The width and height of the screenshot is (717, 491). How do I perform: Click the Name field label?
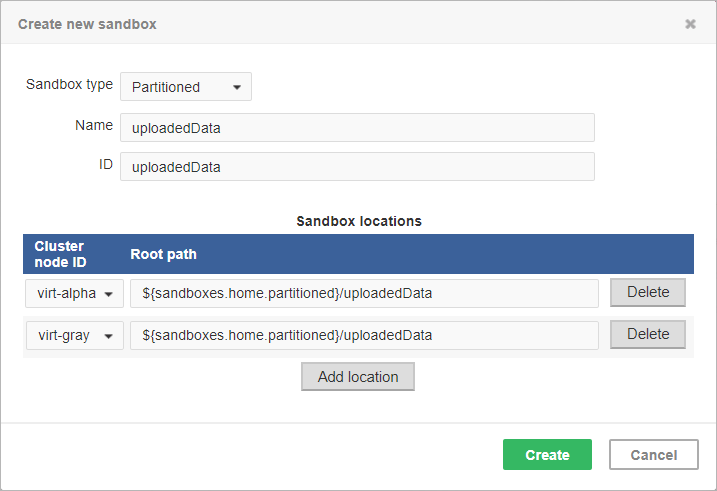pyautogui.click(x=94, y=126)
